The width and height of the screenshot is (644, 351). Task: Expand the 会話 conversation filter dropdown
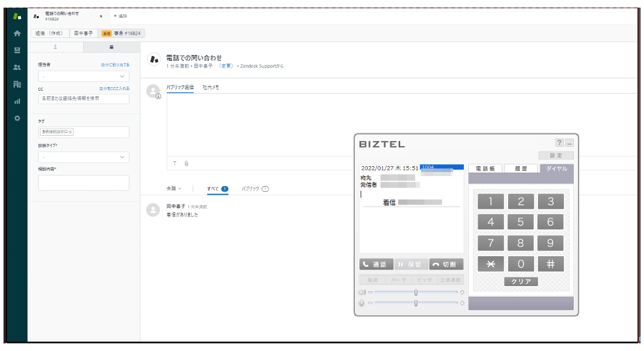[x=173, y=188]
